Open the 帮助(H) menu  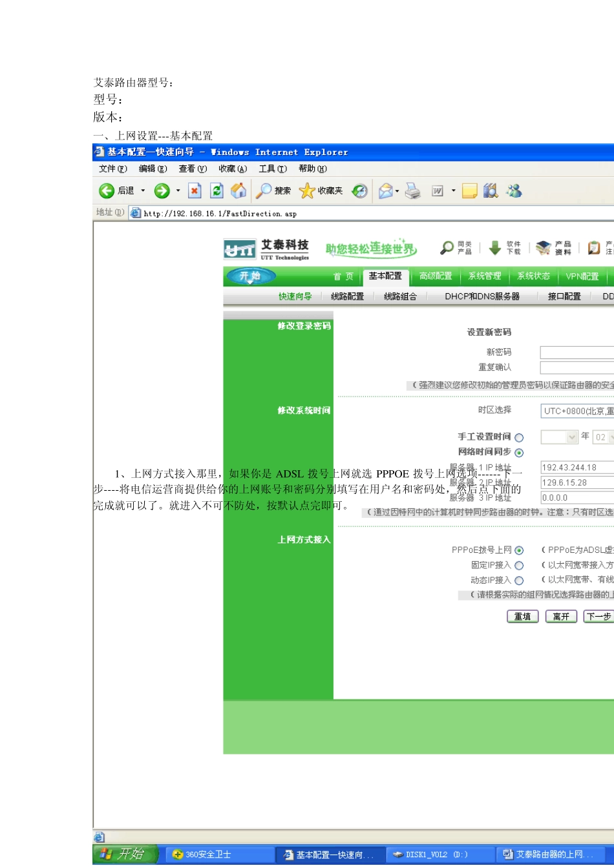pos(313,169)
